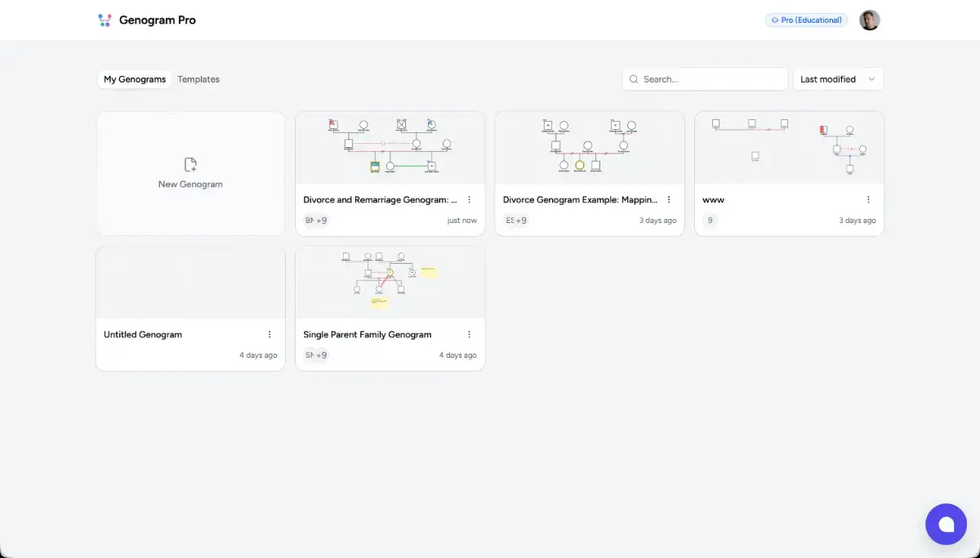Open options menu for Divorce and Remarriage Genogram
Screen dimensions: 980x558
(469, 199)
